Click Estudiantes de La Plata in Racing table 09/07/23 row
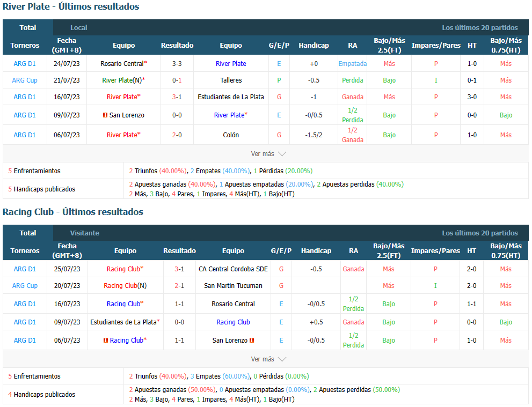 [123, 322]
